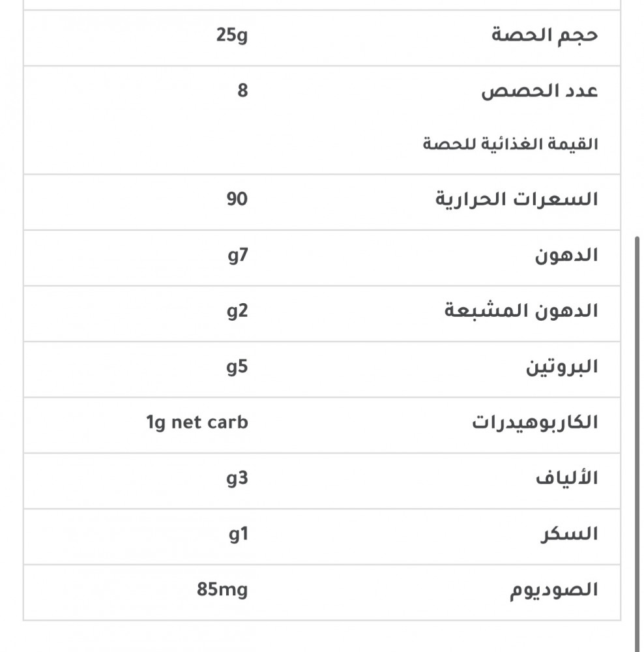644x652 pixels.
Task: Click the البروتين label
Action: pos(562,367)
